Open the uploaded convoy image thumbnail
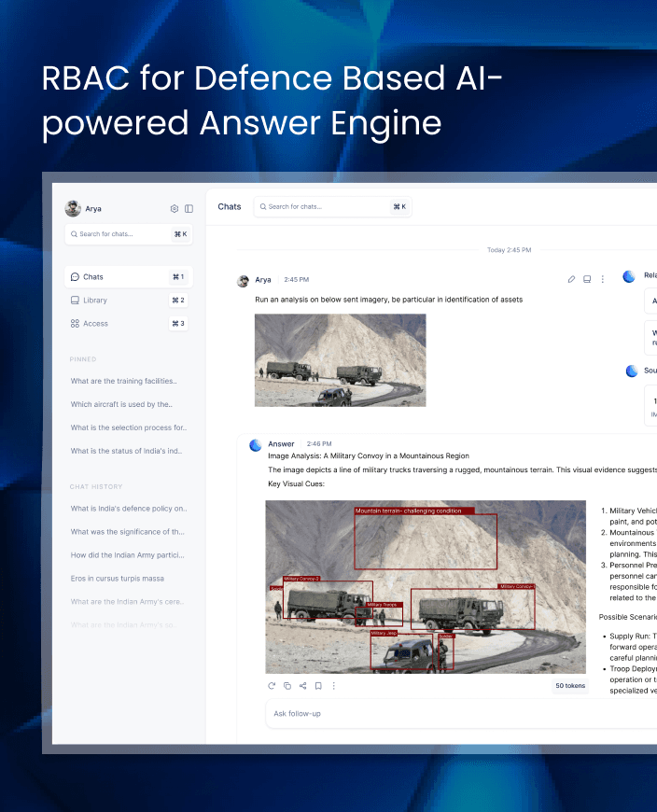 pyautogui.click(x=340, y=360)
